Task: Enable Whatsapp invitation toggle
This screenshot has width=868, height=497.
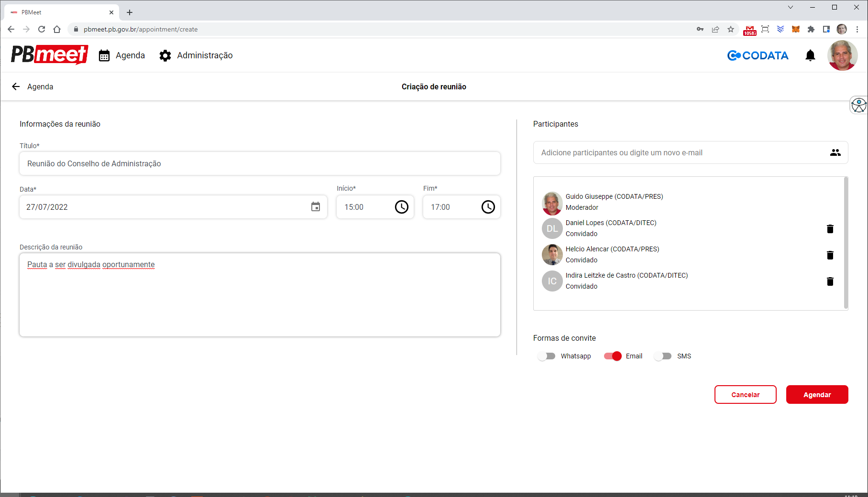Action: pos(546,356)
